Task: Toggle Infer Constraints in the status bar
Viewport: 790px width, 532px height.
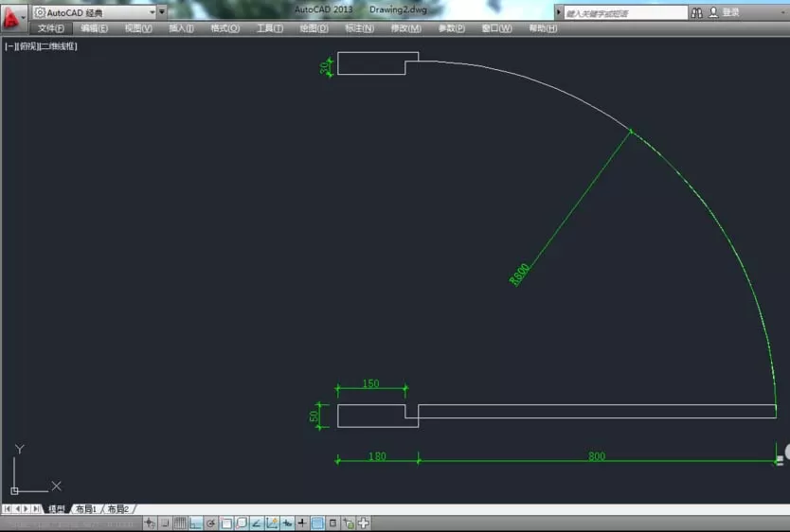Action: coord(150,523)
